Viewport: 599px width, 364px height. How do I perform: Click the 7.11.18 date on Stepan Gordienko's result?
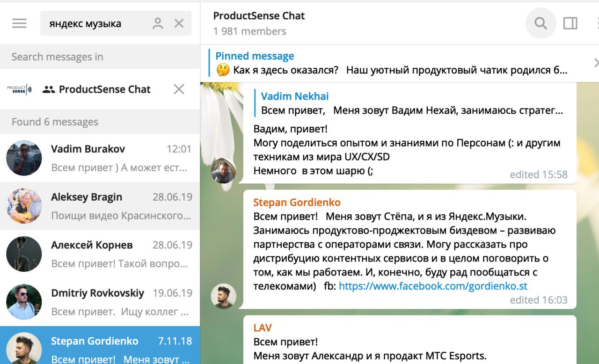pos(175,342)
